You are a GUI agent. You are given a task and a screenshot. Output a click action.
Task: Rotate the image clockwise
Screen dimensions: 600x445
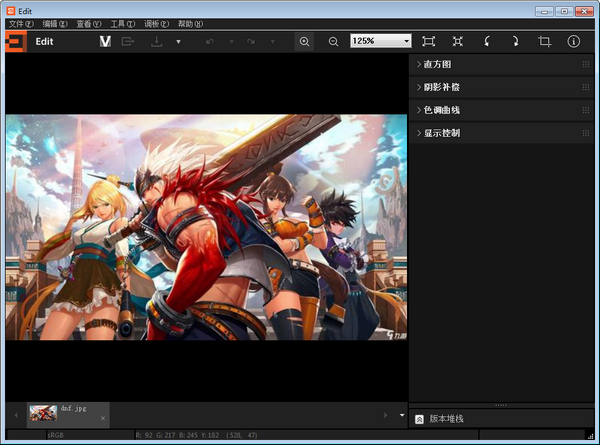pyautogui.click(x=515, y=41)
